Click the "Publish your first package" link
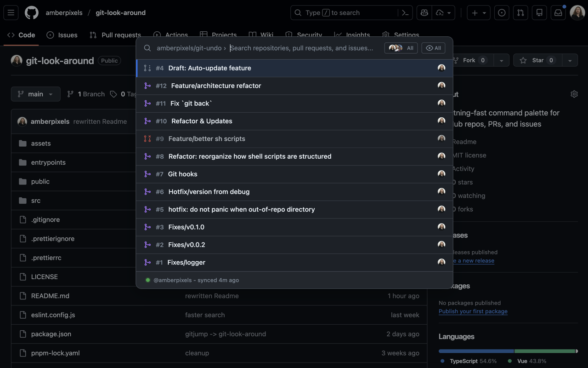Viewport: 588px width, 368px height. pyautogui.click(x=473, y=311)
